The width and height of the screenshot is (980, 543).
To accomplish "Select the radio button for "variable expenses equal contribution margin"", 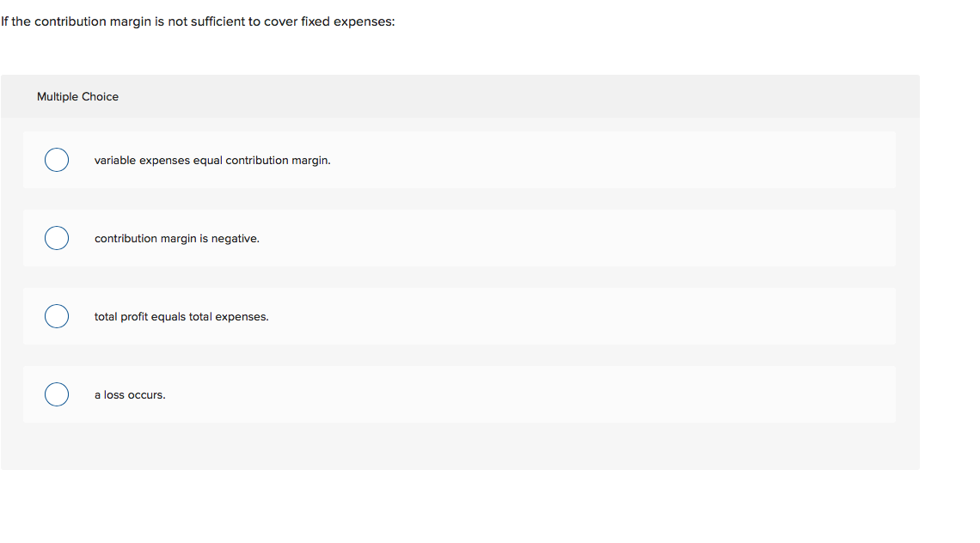I will 56,160.
